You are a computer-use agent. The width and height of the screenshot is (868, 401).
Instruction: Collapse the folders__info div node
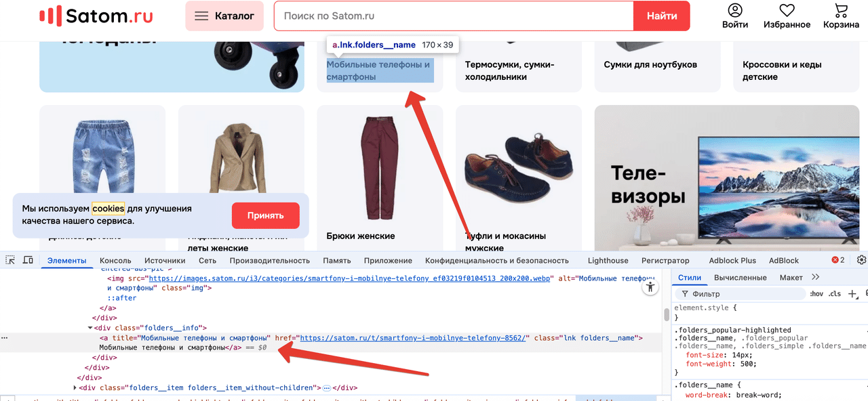pos(91,328)
